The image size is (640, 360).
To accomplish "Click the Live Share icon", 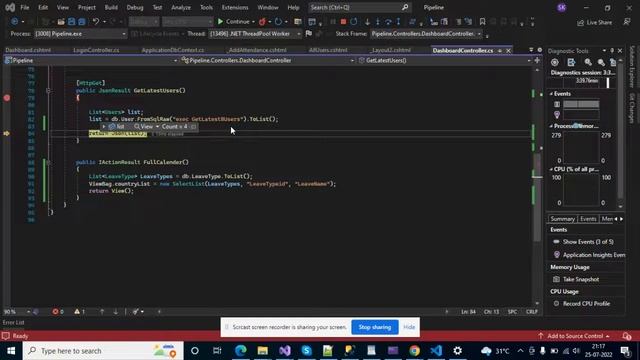I will [580, 22].
